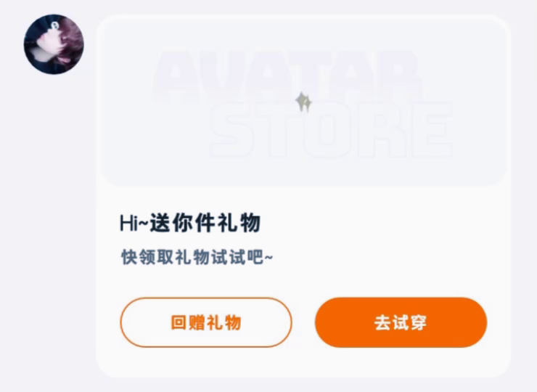Image resolution: width=537 pixels, height=392 pixels.
Task: Click the sparkle star in the banner
Action: pos(303,102)
